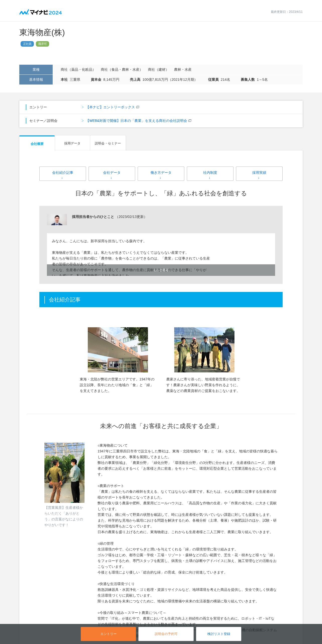
Task: Click the ○緑の管理 paragraph heading
Action: pyautogui.click(x=106, y=543)
